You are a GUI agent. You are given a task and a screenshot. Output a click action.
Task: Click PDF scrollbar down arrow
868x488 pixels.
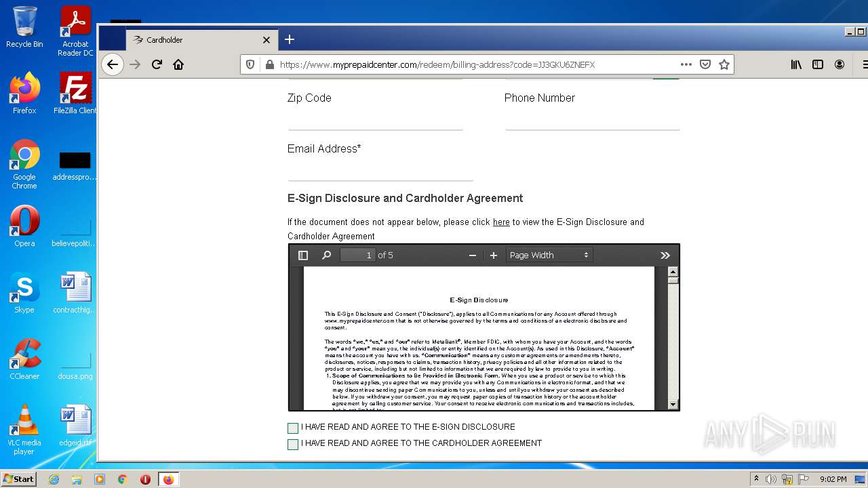[x=673, y=405]
